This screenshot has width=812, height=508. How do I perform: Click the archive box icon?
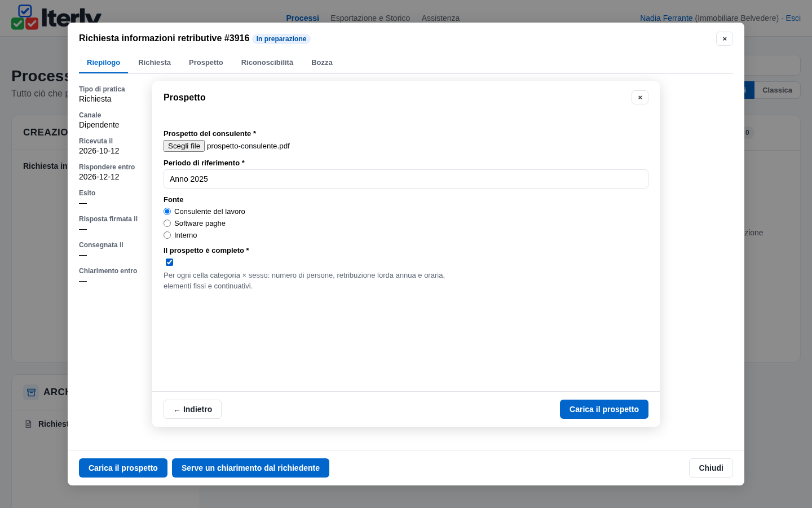coord(31,392)
